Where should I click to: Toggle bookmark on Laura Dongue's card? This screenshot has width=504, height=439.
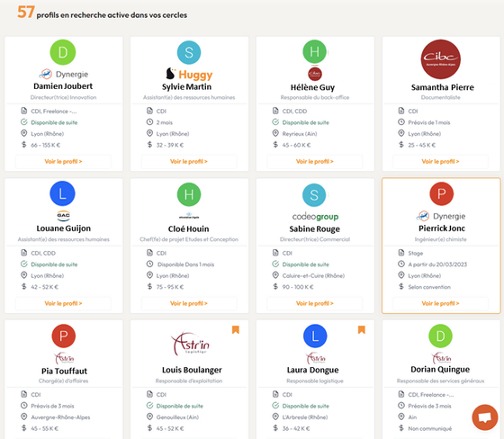[x=362, y=330]
